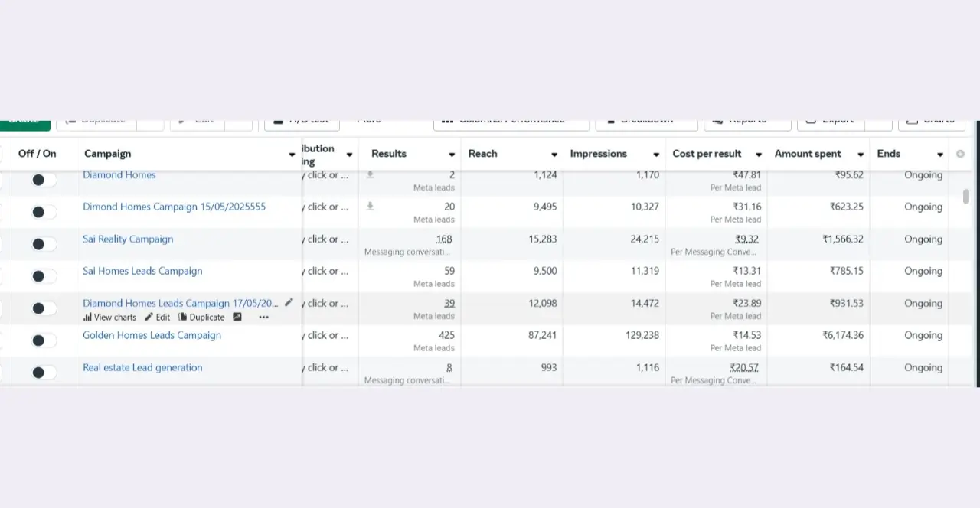Click the vertical scrollbar thumb on the right
This screenshot has height=508, width=980.
coord(966,196)
